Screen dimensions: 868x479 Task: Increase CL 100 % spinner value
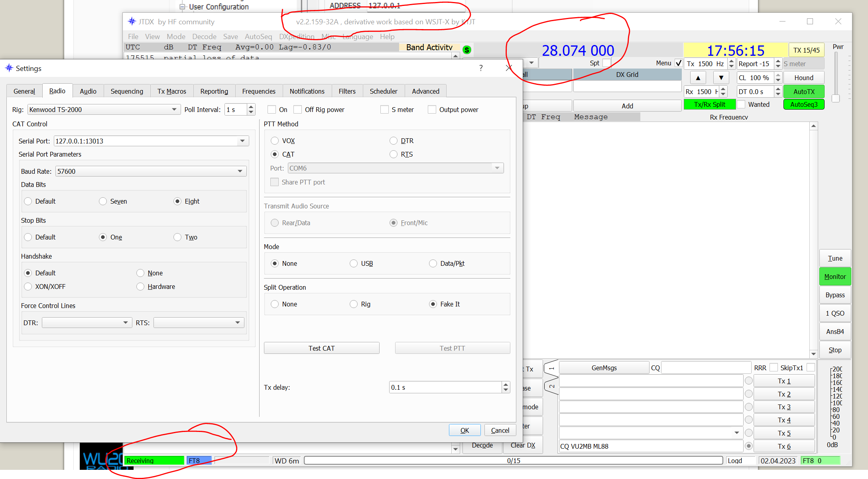coord(778,75)
